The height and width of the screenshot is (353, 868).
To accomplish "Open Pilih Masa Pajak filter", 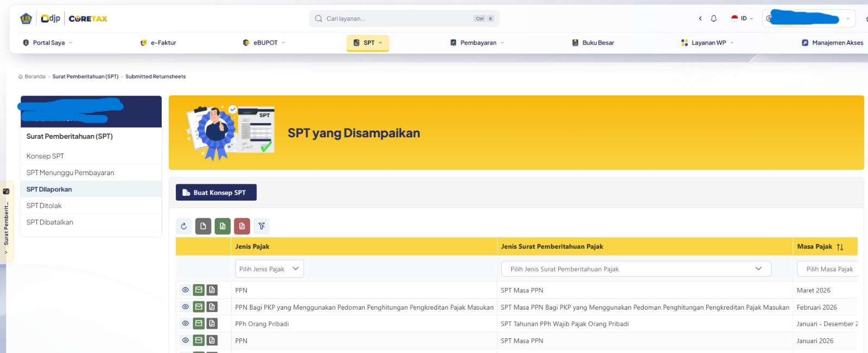I will coord(827,269).
